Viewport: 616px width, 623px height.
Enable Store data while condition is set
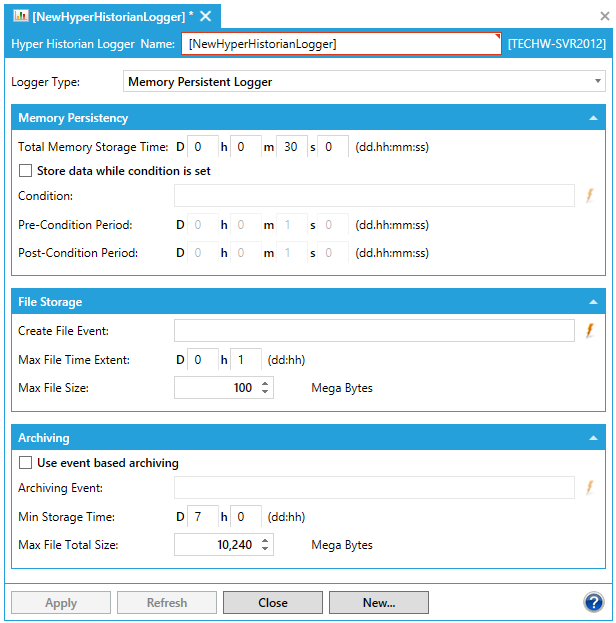coord(26,171)
